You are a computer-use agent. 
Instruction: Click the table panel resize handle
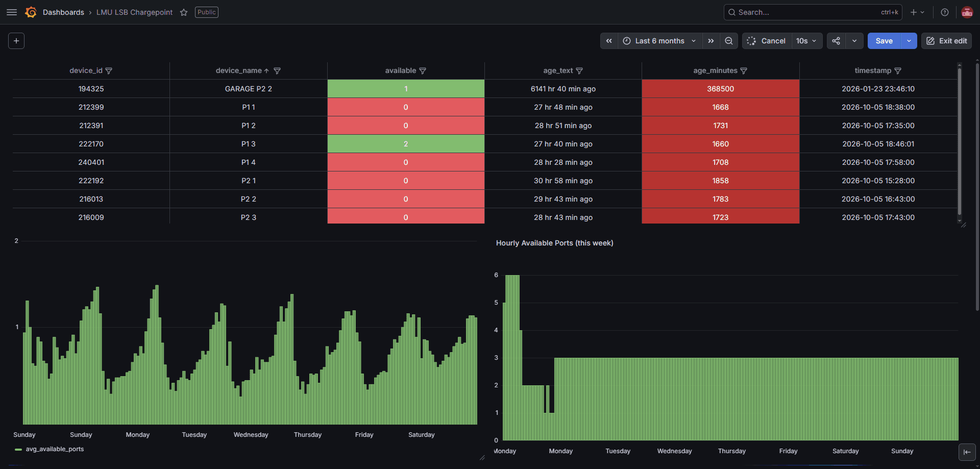point(963,225)
